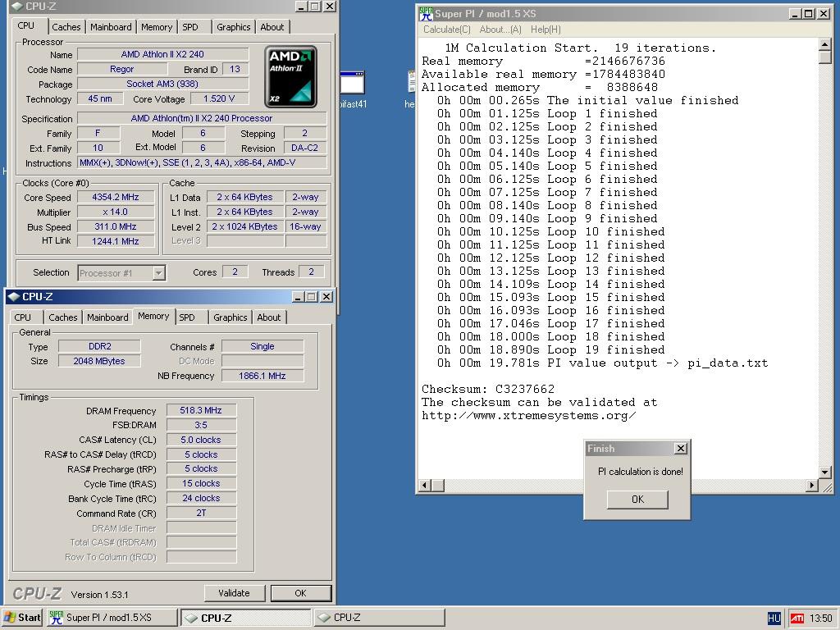Click the Package value Socket AM3 (938)
Image resolution: width=840 pixels, height=630 pixels.
[x=163, y=84]
